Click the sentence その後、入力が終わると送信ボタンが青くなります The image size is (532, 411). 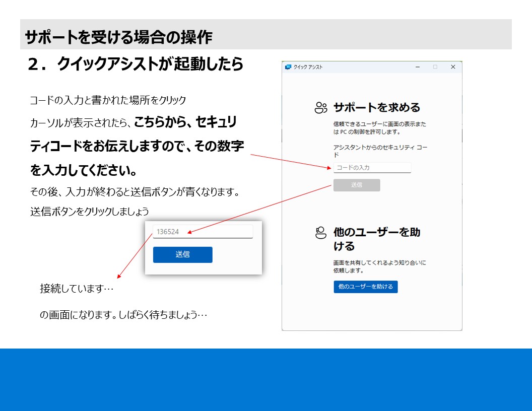coord(135,192)
